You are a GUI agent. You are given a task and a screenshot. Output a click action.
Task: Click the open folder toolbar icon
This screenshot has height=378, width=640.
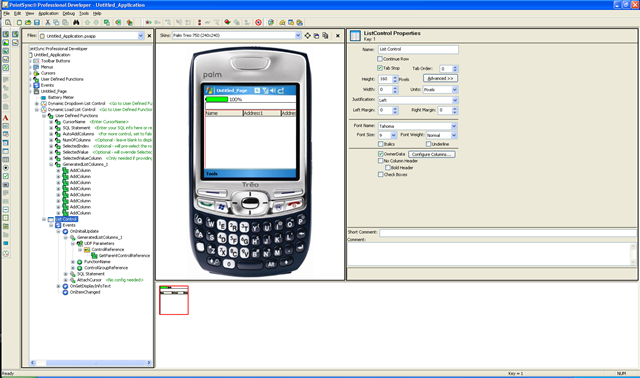28,22
